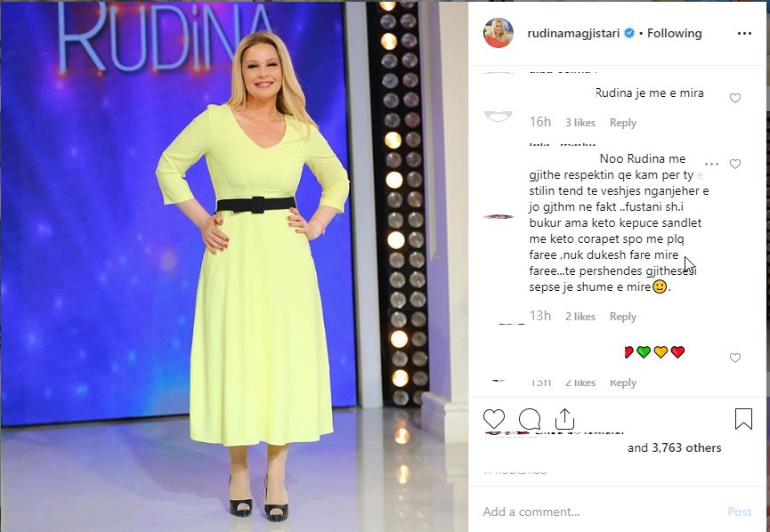Click the Following button
Screen dimensions: 770x532
[674, 34]
